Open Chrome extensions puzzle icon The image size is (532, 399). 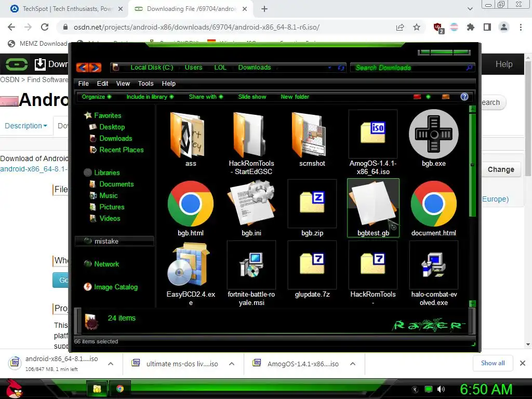pos(470,27)
